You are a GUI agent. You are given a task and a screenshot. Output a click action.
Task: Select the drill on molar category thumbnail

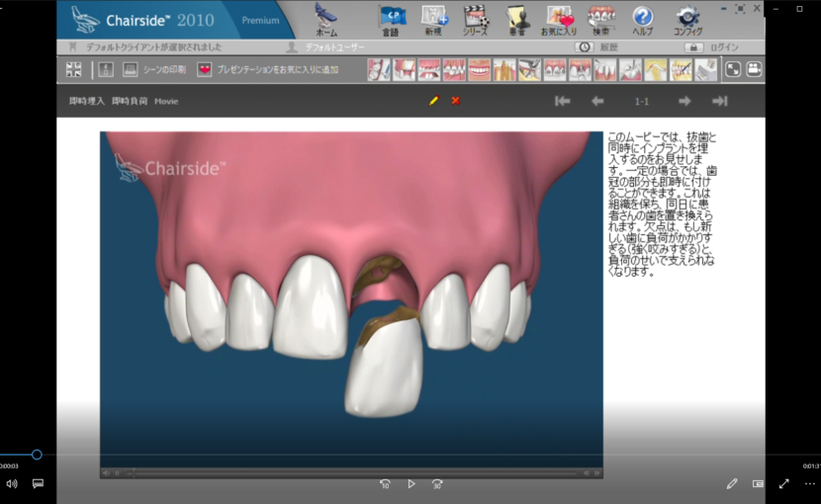[630, 69]
